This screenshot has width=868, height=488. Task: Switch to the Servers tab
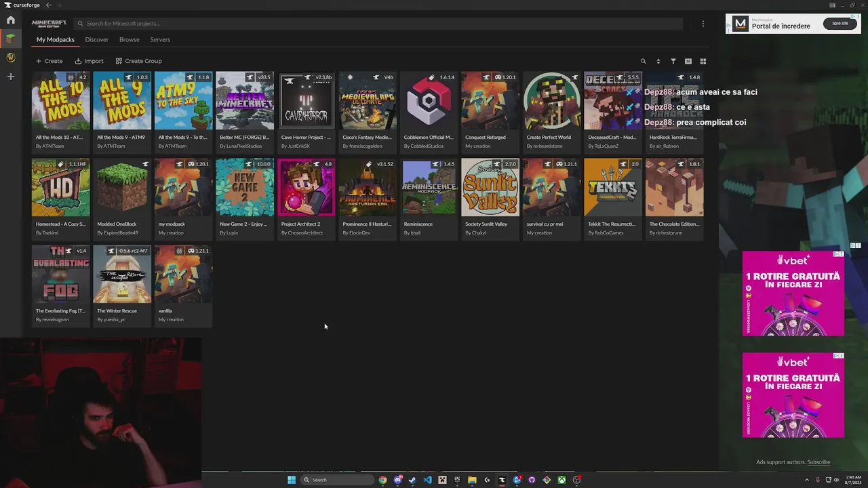coord(160,40)
